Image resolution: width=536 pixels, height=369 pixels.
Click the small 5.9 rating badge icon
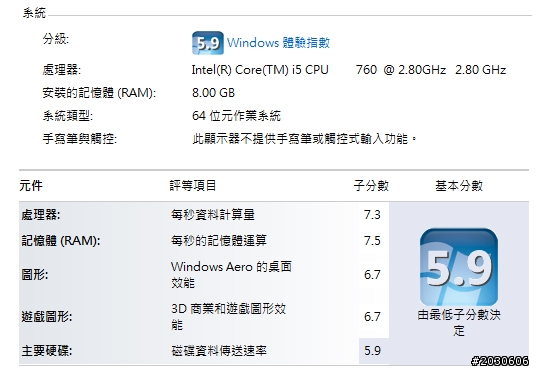(208, 43)
